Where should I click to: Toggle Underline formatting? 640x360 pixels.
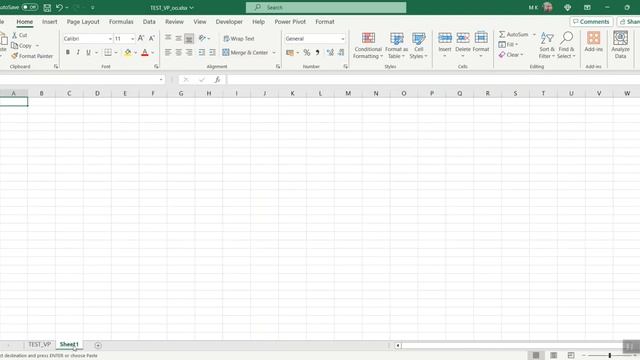[88, 52]
